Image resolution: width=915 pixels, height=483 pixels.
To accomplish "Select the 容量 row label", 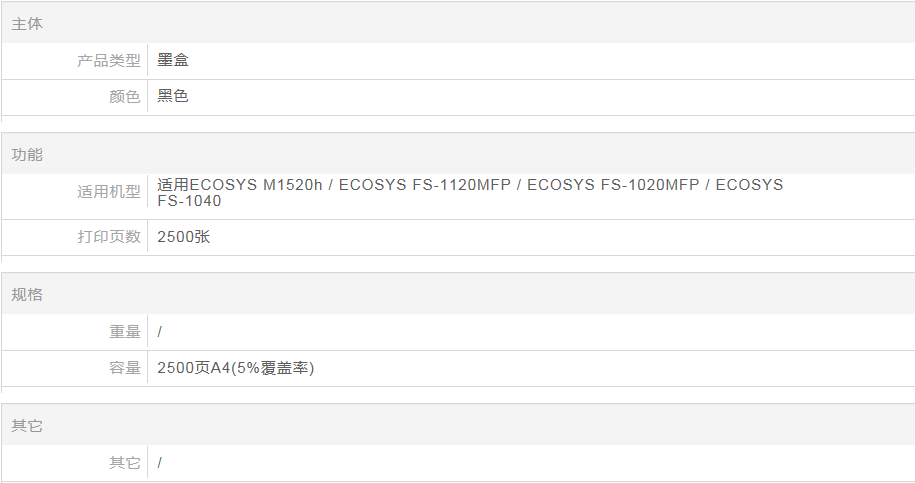I will (x=125, y=368).
